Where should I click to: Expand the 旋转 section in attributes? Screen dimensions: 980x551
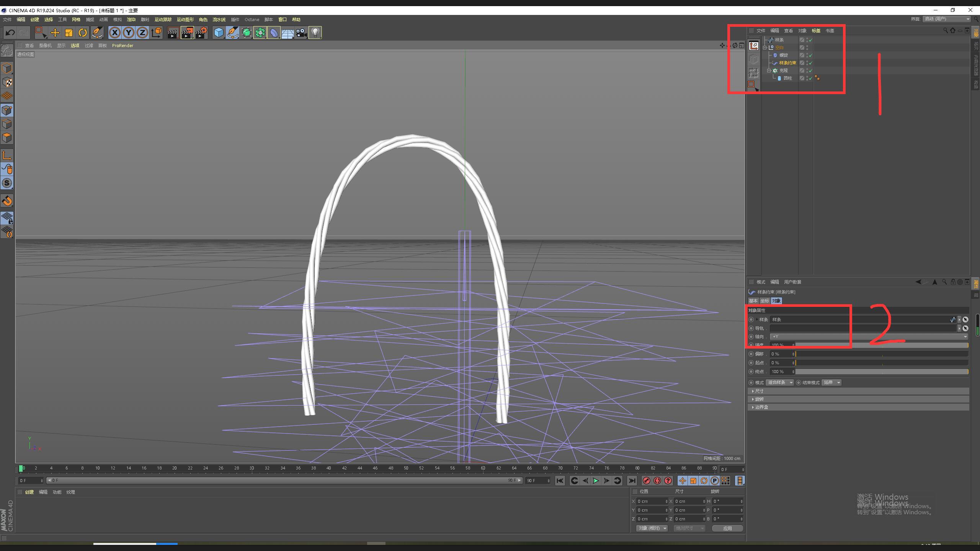759,399
